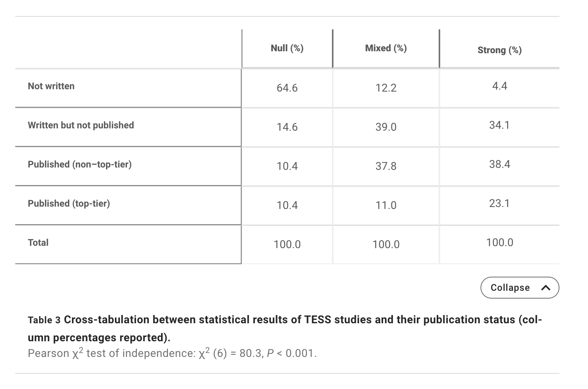Click the 12.2 value in Mixed column
This screenshot has height=389, width=588.
coord(386,88)
